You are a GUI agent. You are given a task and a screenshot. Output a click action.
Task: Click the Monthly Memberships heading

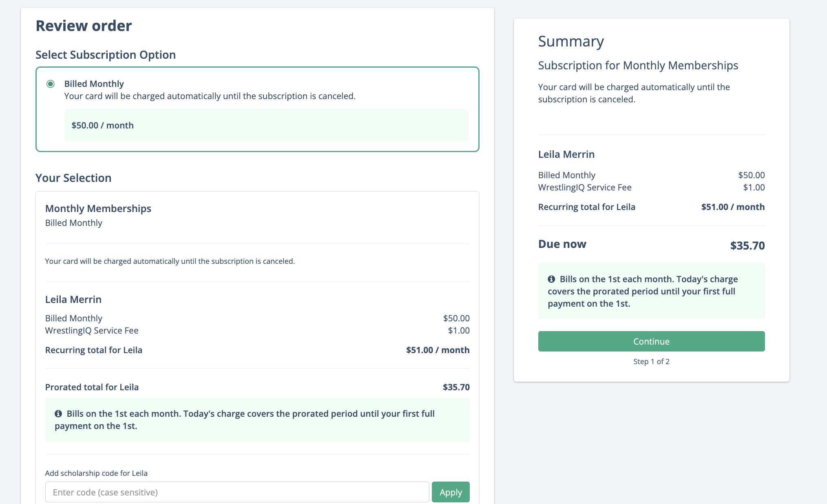coord(98,208)
